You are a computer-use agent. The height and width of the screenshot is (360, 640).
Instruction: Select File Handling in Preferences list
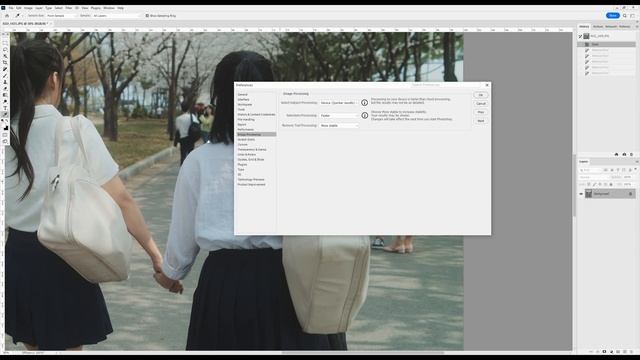(x=246, y=120)
